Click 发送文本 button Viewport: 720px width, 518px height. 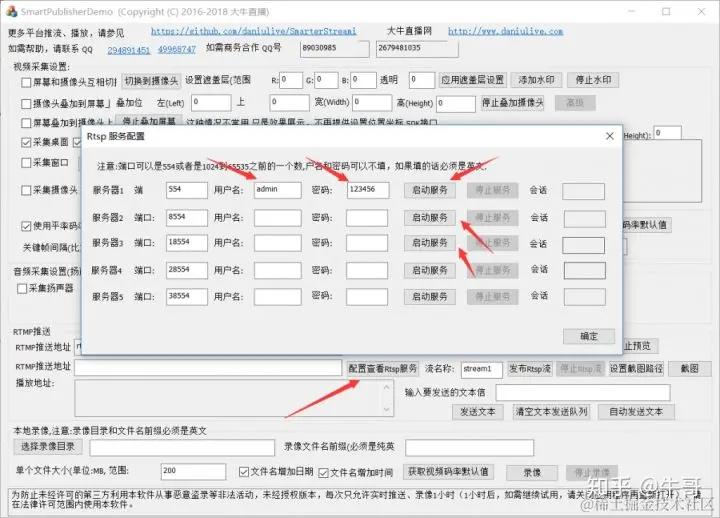pyautogui.click(x=478, y=412)
